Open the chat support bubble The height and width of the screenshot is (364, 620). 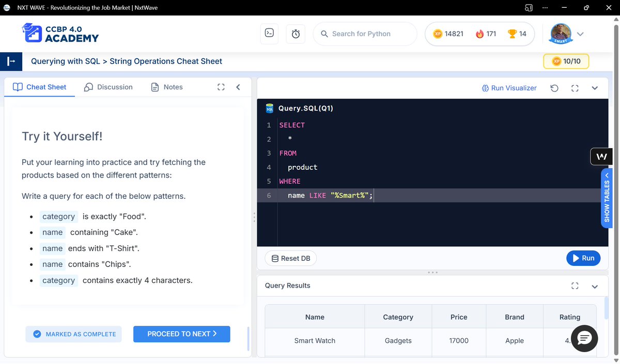584,338
